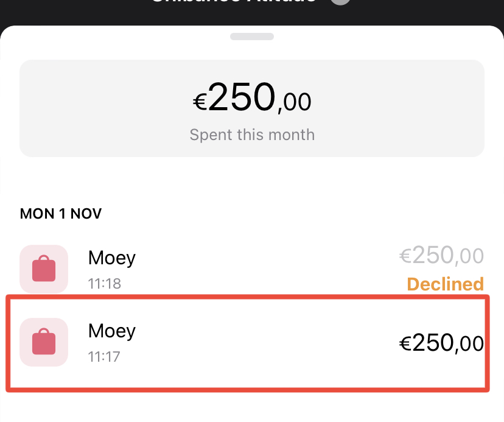Select the black €250,00 amount at 11:17
The width and height of the screenshot is (504, 422).
click(x=441, y=343)
